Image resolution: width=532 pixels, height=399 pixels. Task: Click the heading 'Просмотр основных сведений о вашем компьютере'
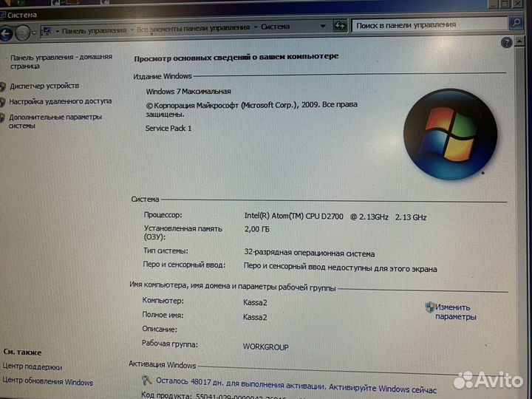[236, 58]
